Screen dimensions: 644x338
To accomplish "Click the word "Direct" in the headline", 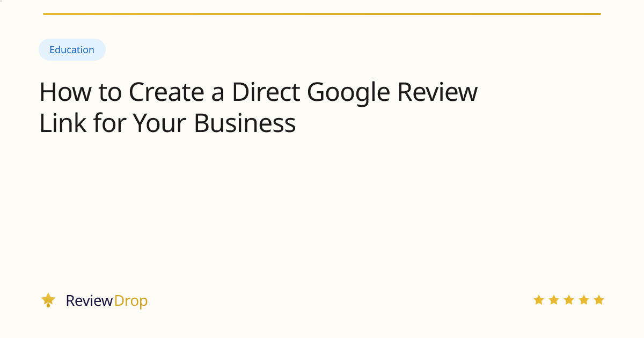I will [x=266, y=92].
